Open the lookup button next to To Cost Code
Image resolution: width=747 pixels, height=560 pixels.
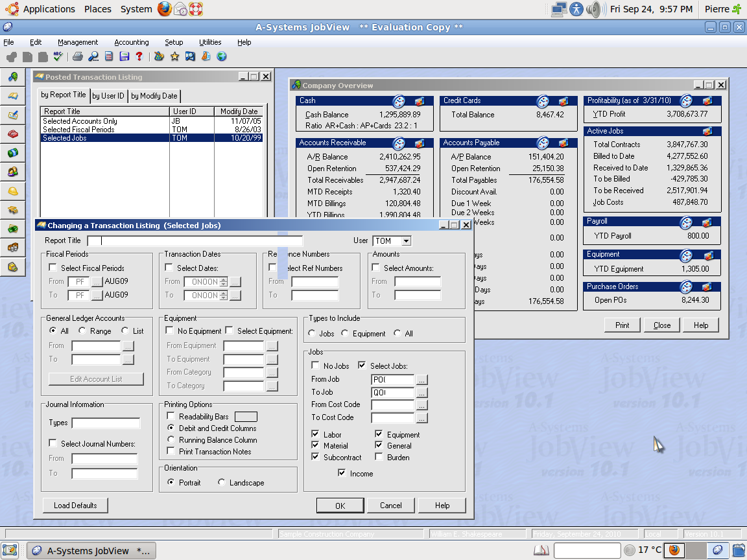click(x=422, y=418)
